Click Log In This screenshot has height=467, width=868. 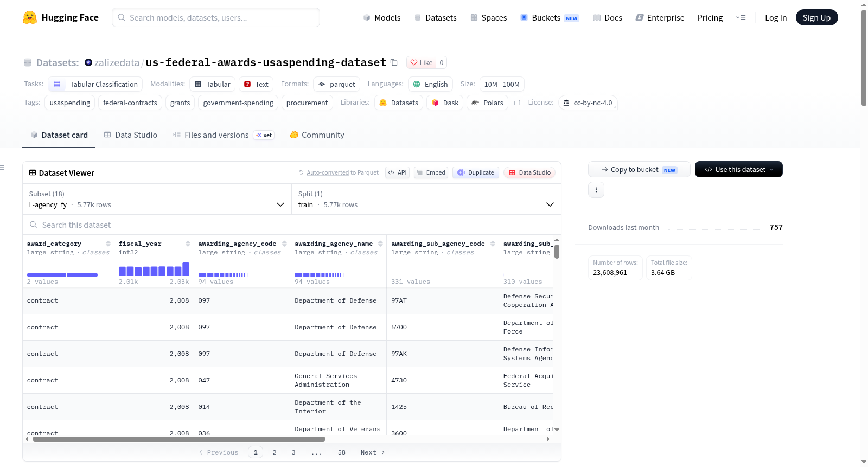776,17
